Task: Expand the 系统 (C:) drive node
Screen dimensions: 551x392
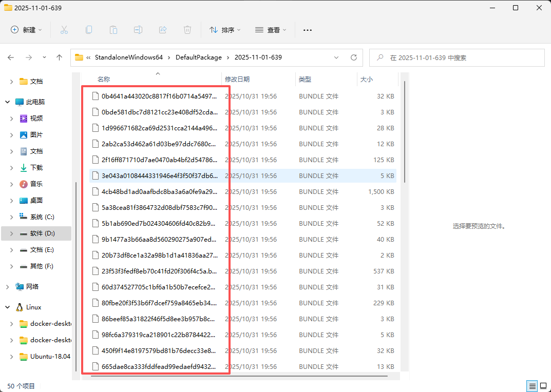Action: click(12, 217)
